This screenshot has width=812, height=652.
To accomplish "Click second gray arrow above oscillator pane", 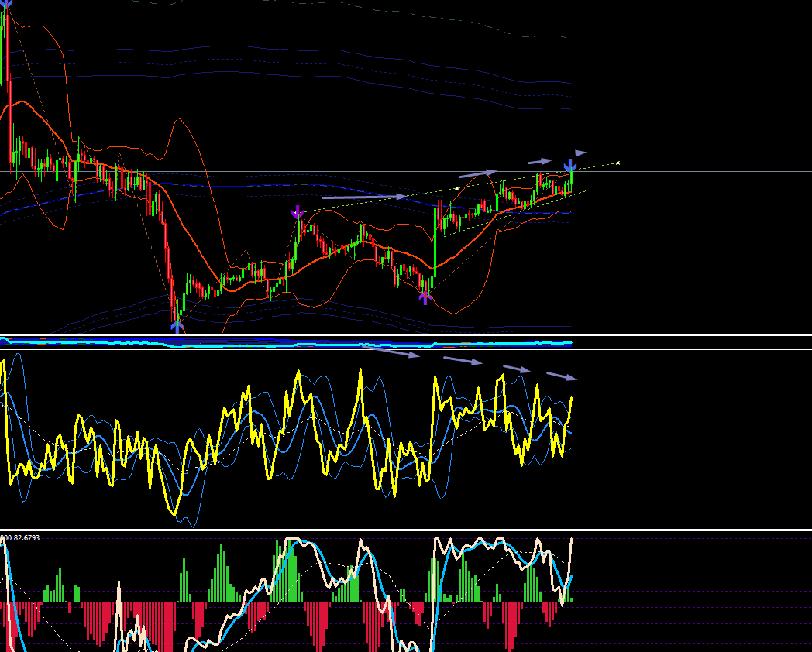I will tap(463, 361).
